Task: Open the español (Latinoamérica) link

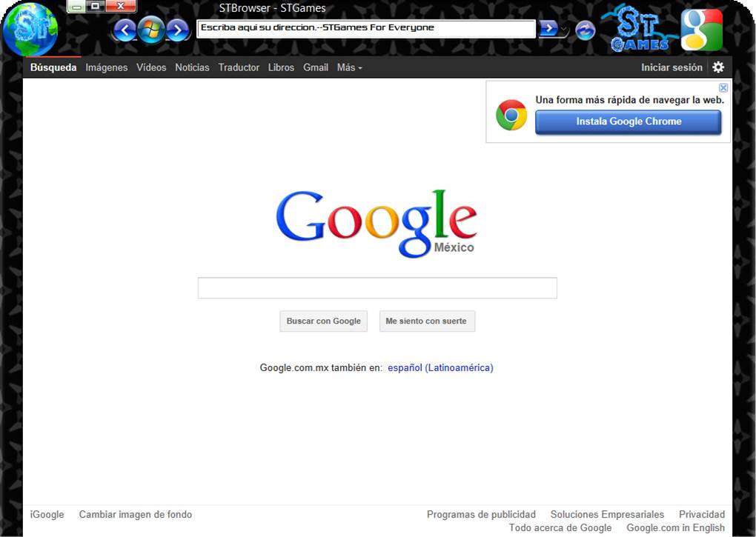Action: point(440,367)
